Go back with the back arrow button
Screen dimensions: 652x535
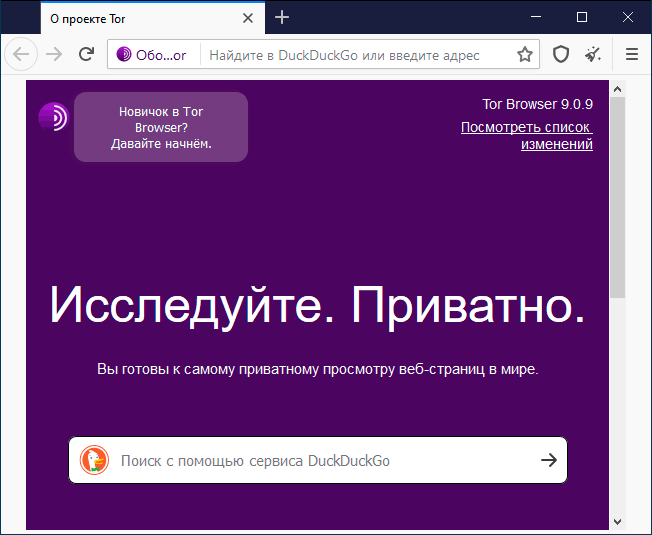[21, 54]
